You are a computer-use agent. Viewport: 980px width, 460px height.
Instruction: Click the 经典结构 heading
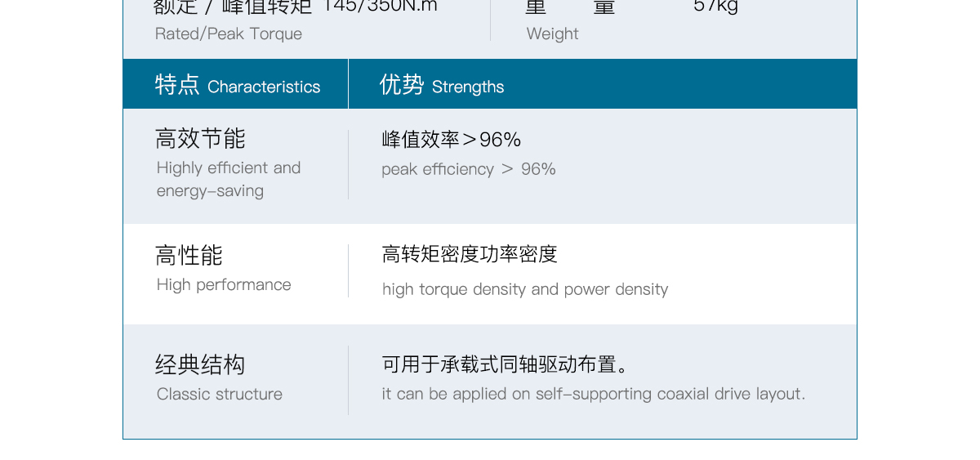[200, 364]
